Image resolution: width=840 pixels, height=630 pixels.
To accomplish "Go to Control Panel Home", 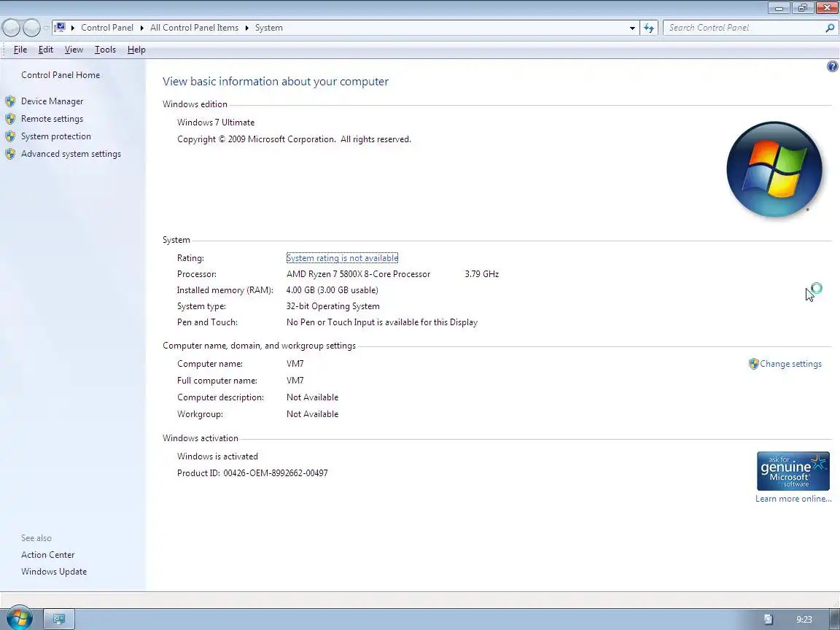I will pyautogui.click(x=61, y=75).
